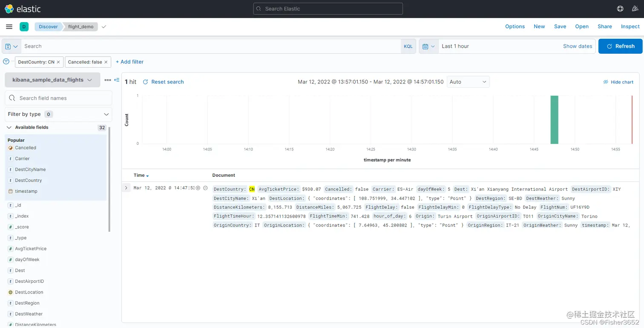Toggle KQL query language switcher
Viewport: 644px width, 328px height.
click(x=408, y=46)
